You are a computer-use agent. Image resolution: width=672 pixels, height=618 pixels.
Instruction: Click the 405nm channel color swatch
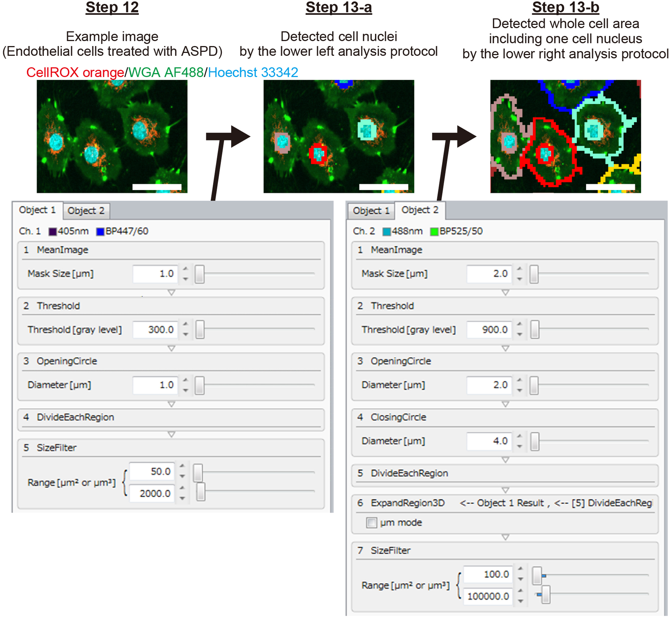53,231
